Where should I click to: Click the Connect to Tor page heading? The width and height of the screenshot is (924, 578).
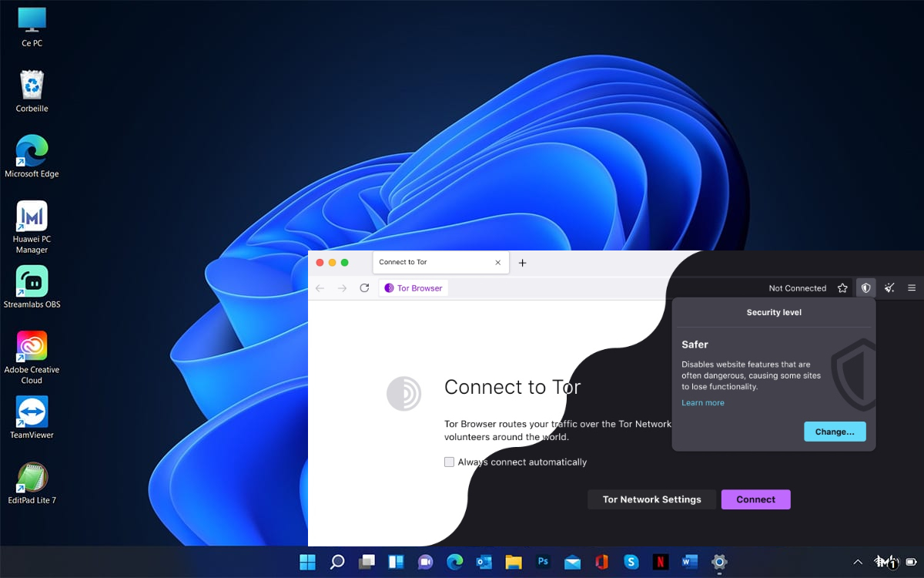click(x=512, y=387)
